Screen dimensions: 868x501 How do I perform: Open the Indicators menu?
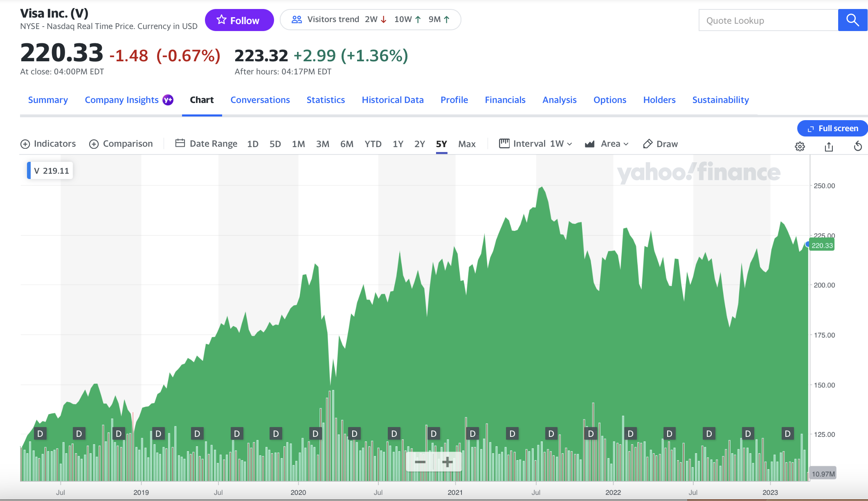coord(48,144)
